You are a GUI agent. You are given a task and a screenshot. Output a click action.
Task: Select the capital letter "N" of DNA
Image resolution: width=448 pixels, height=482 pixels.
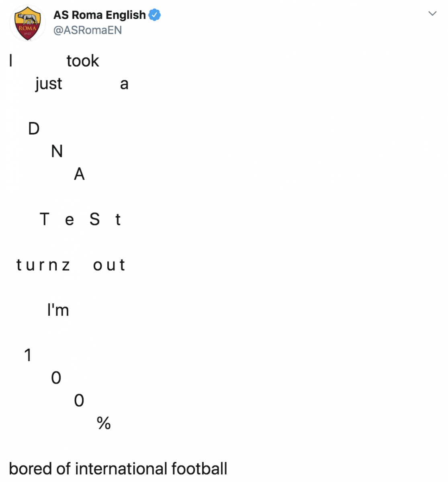pyautogui.click(x=57, y=151)
